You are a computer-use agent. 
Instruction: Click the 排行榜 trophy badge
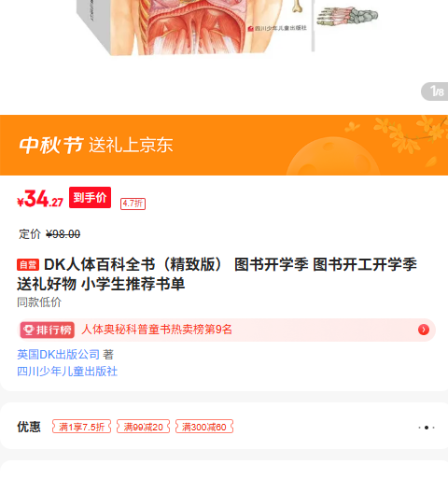[x=48, y=330]
